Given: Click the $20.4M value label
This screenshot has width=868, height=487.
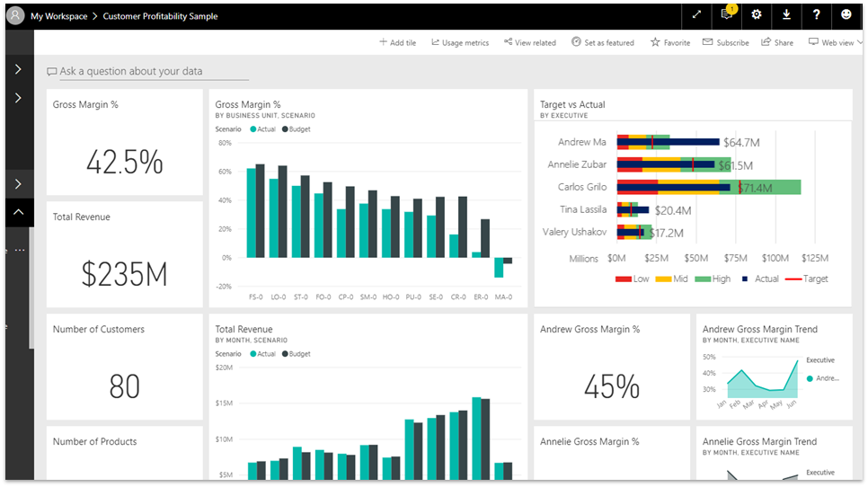Looking at the screenshot, I should tap(673, 210).
